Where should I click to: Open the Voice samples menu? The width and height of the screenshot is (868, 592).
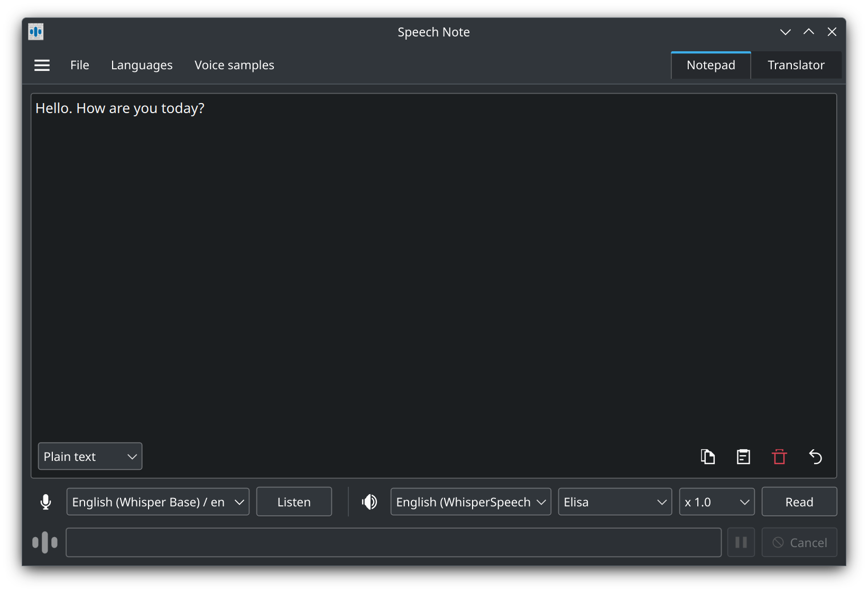coord(234,65)
